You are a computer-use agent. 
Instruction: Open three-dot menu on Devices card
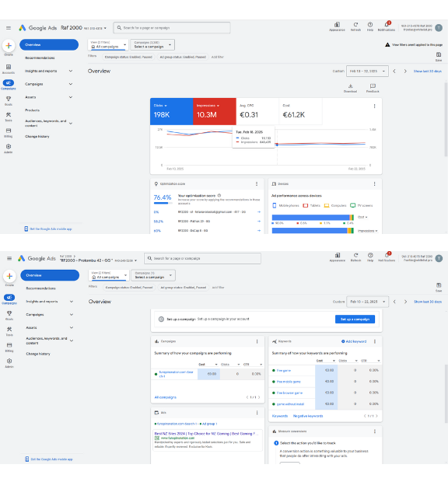tap(375, 183)
